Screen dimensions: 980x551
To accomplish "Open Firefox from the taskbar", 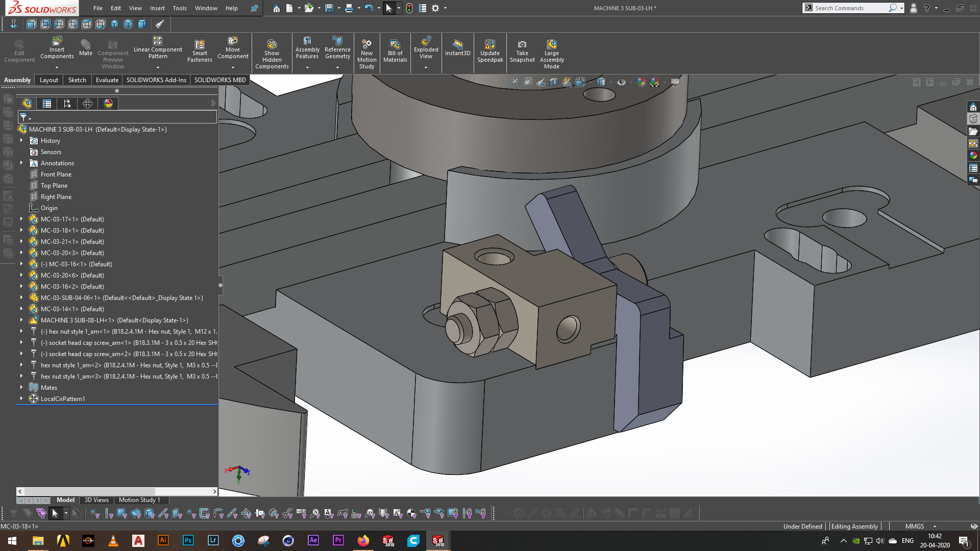I will (x=363, y=540).
